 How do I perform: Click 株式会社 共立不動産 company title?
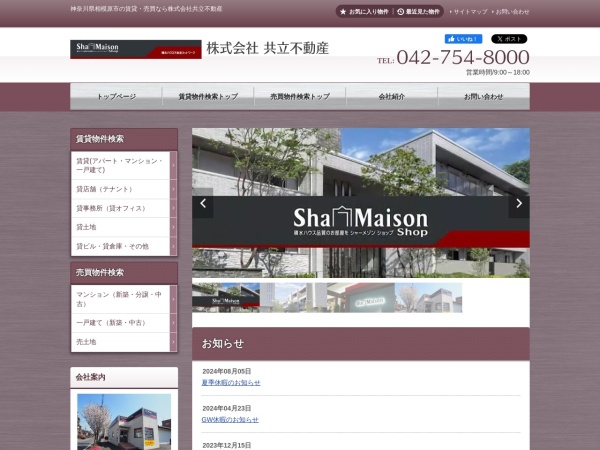pyautogui.click(x=267, y=48)
